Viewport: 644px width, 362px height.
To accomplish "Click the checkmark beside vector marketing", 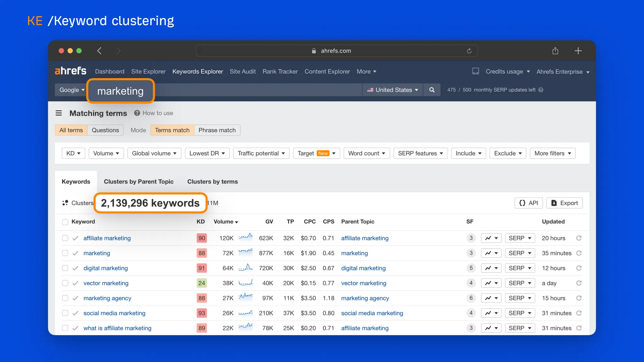I will point(75,283).
